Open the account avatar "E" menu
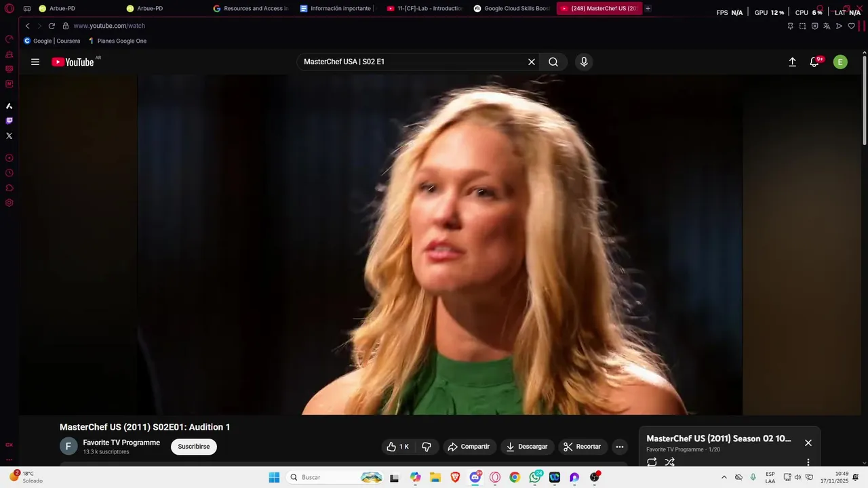The width and height of the screenshot is (868, 488). click(840, 62)
